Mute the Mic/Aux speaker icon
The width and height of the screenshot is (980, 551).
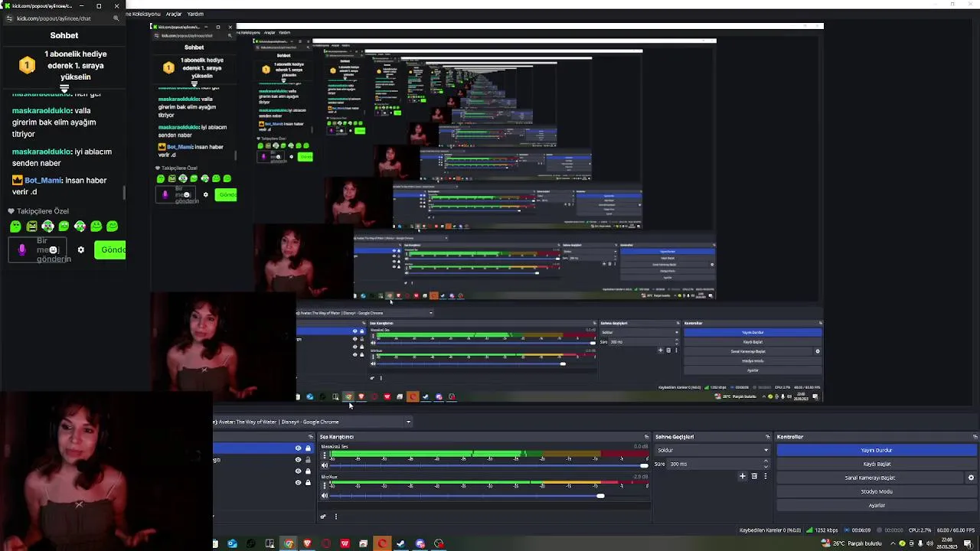[x=325, y=496]
